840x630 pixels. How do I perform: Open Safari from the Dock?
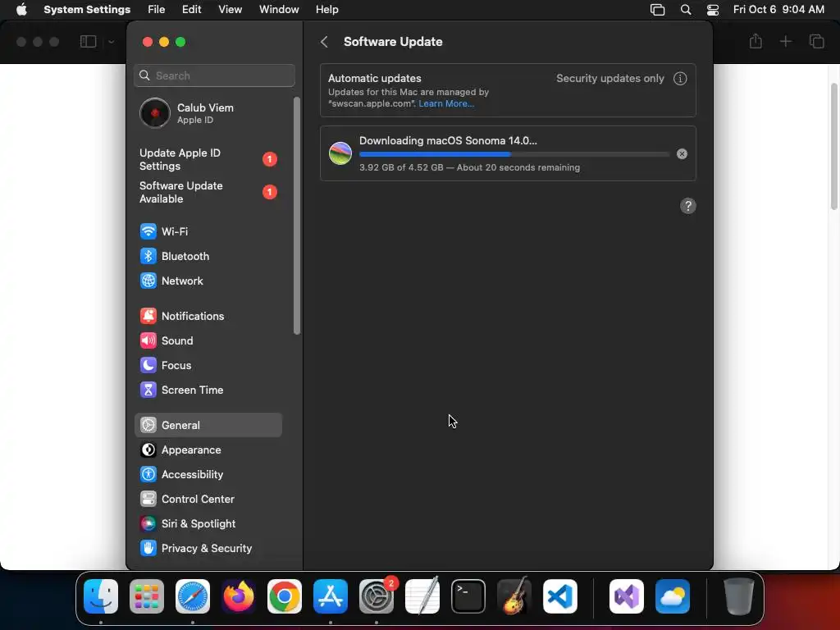(x=193, y=596)
